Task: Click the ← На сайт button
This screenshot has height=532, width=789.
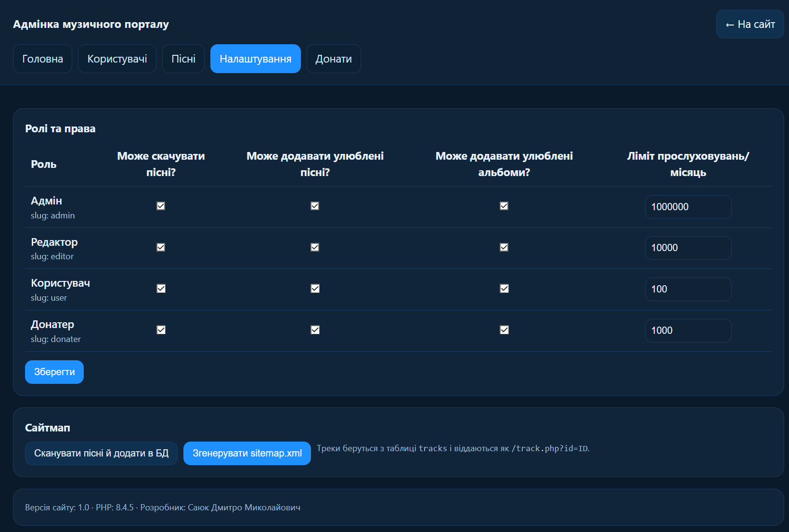Action: tap(750, 24)
